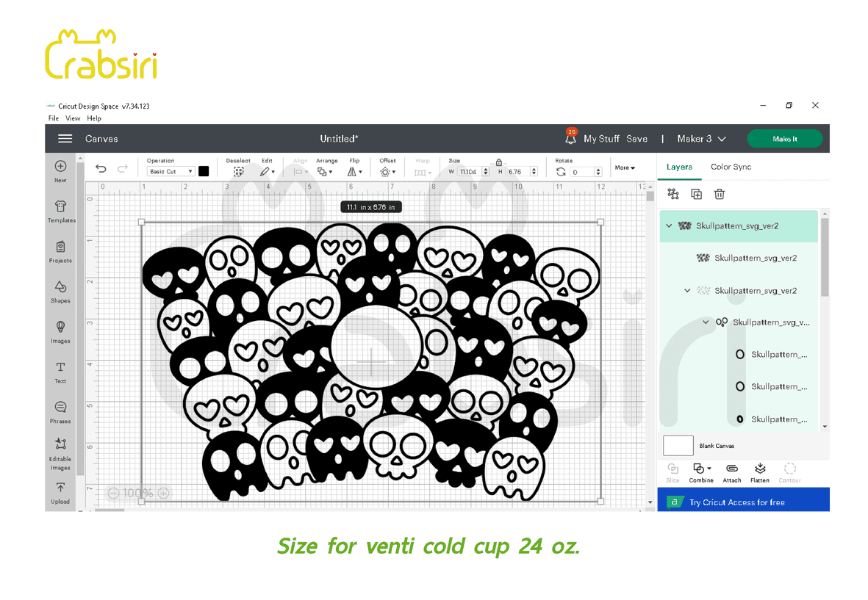Screen dimensions: 868x600
Task: Select the Text tool
Action: point(60,369)
